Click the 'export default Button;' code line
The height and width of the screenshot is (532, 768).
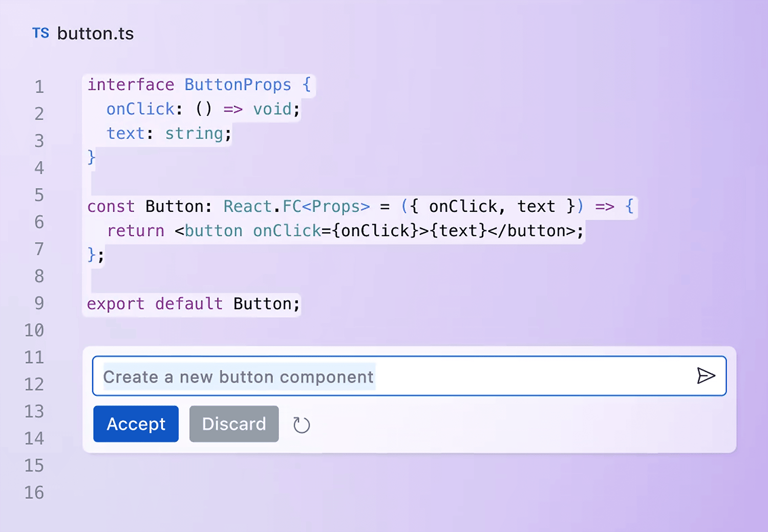[193, 304]
